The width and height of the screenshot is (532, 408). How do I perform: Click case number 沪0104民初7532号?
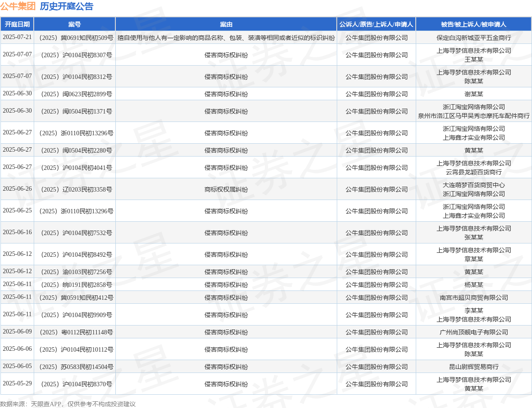[75, 233]
